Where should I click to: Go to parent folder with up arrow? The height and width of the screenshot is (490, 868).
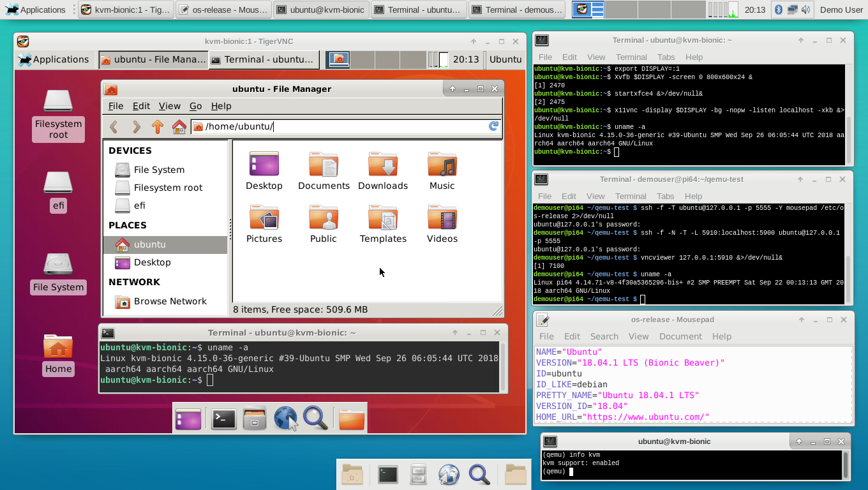[158, 126]
